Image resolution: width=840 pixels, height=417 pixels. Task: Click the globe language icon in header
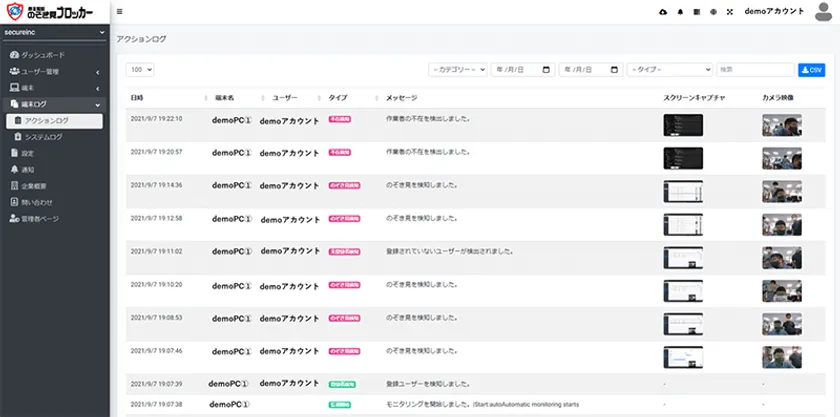712,12
